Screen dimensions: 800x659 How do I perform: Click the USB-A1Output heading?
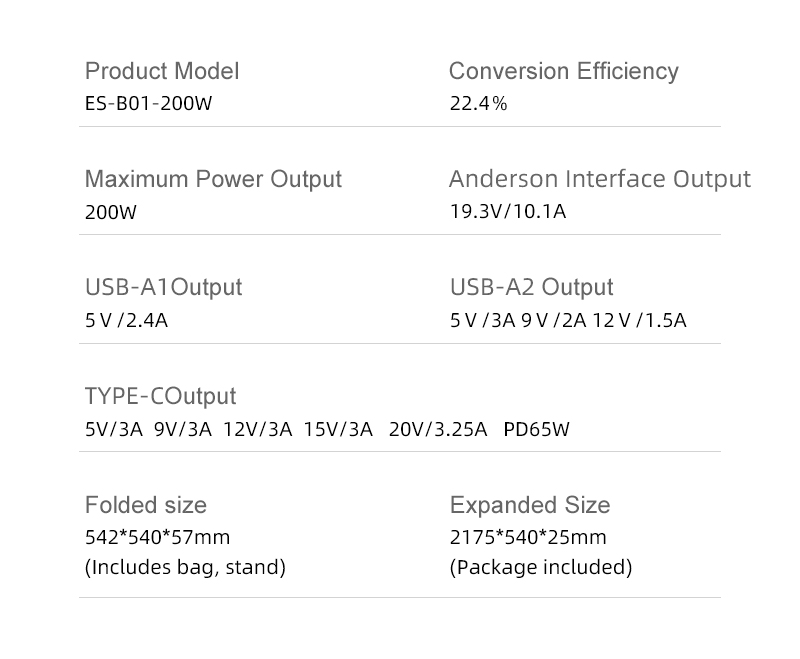coord(163,288)
